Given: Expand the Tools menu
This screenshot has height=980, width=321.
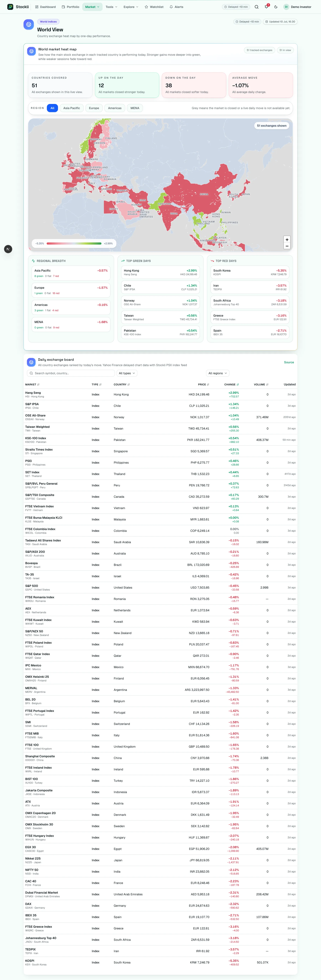Looking at the screenshot, I should [x=111, y=7].
